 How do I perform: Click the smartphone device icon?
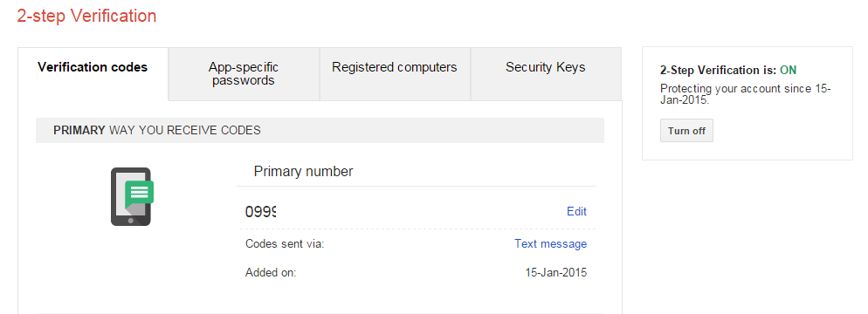132,196
